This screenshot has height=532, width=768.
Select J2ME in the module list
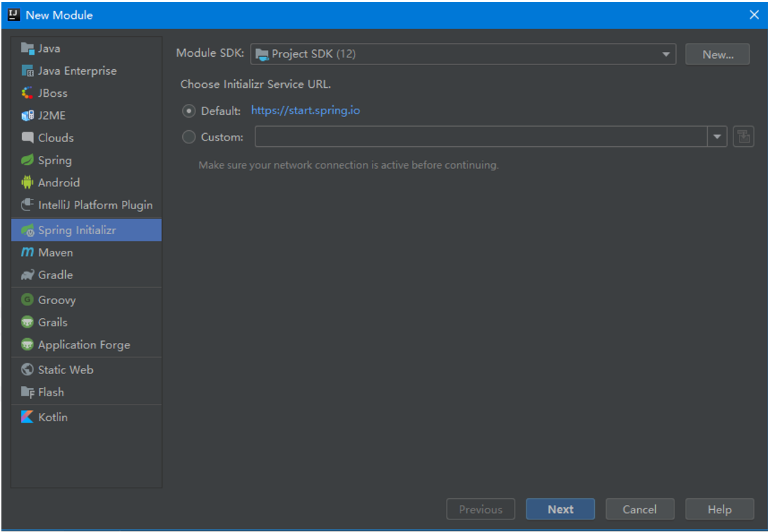click(86, 116)
